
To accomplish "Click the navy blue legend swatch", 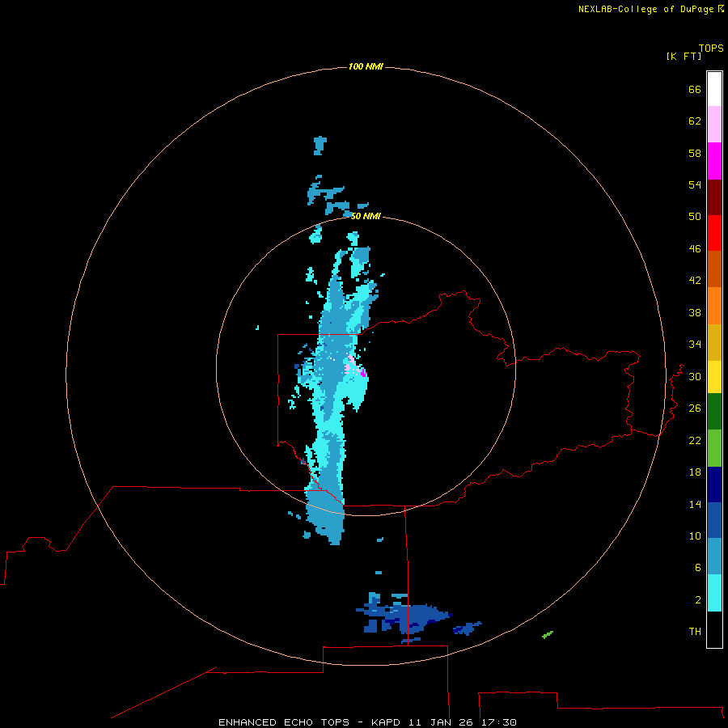I will [714, 485].
